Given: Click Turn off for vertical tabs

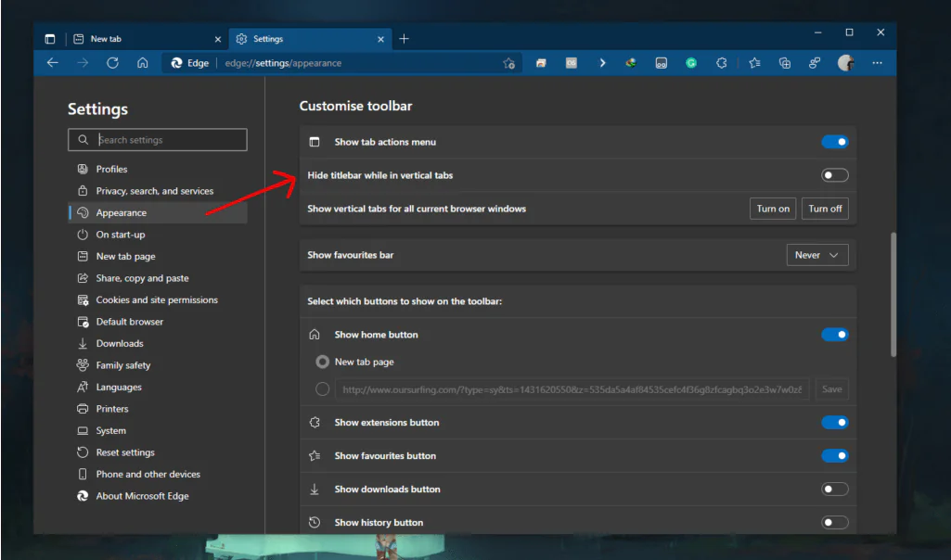Looking at the screenshot, I should [825, 209].
